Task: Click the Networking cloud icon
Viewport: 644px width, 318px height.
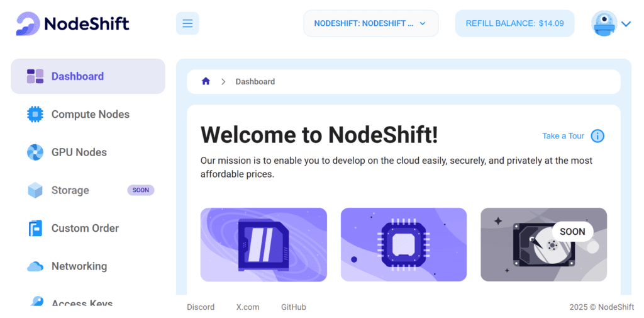Action: (x=35, y=266)
